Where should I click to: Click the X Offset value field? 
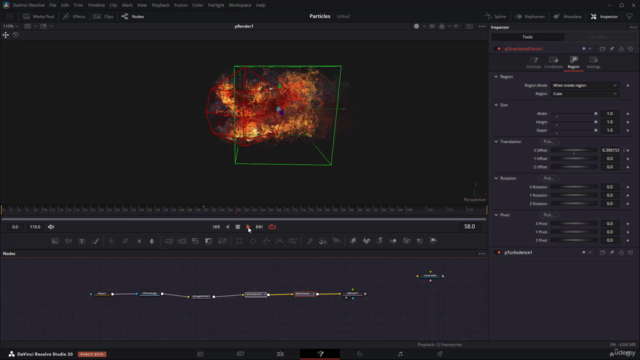(x=610, y=151)
